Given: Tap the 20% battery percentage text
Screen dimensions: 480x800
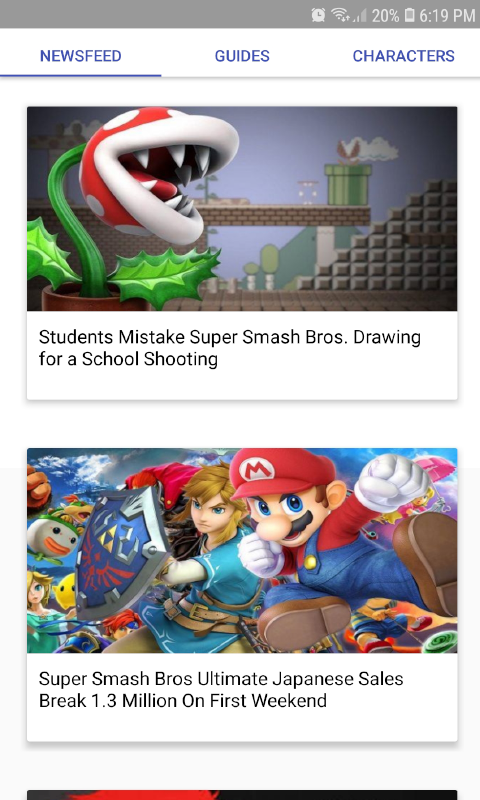Looking at the screenshot, I should [x=385, y=16].
